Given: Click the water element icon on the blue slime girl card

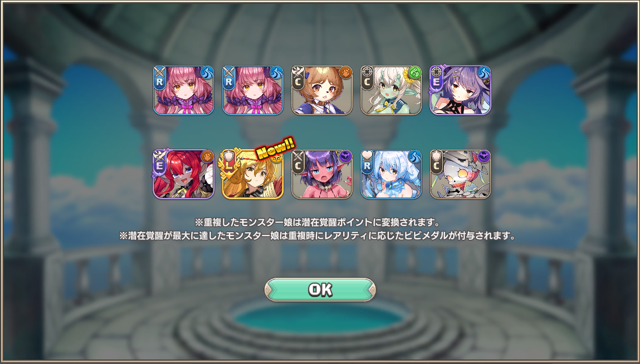Looking at the screenshot, I should (x=415, y=156).
